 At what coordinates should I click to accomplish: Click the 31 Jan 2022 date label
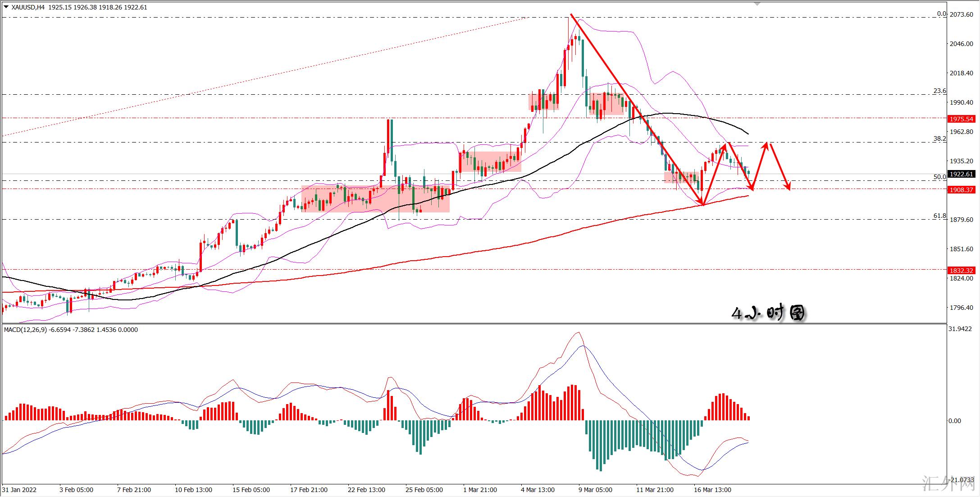[x=19, y=490]
